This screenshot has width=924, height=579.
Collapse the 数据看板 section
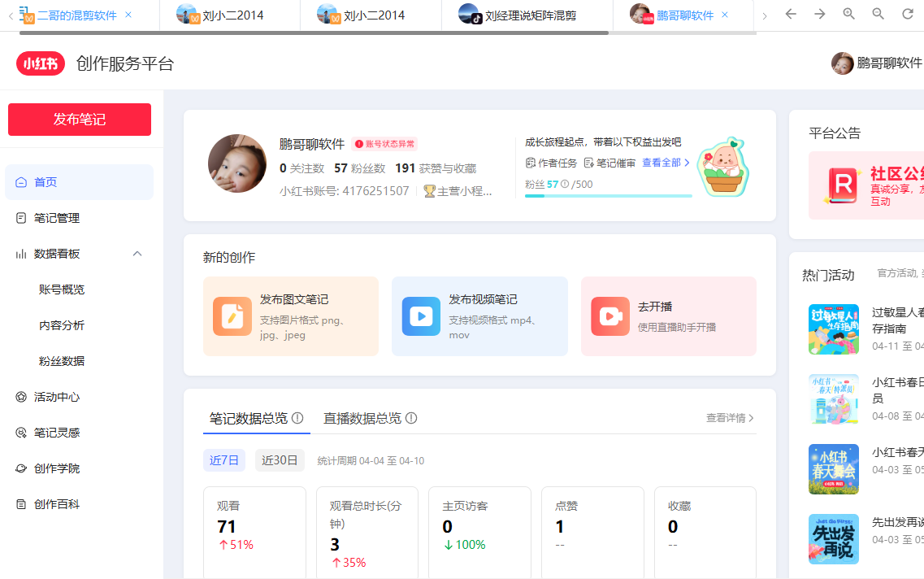[137, 253]
